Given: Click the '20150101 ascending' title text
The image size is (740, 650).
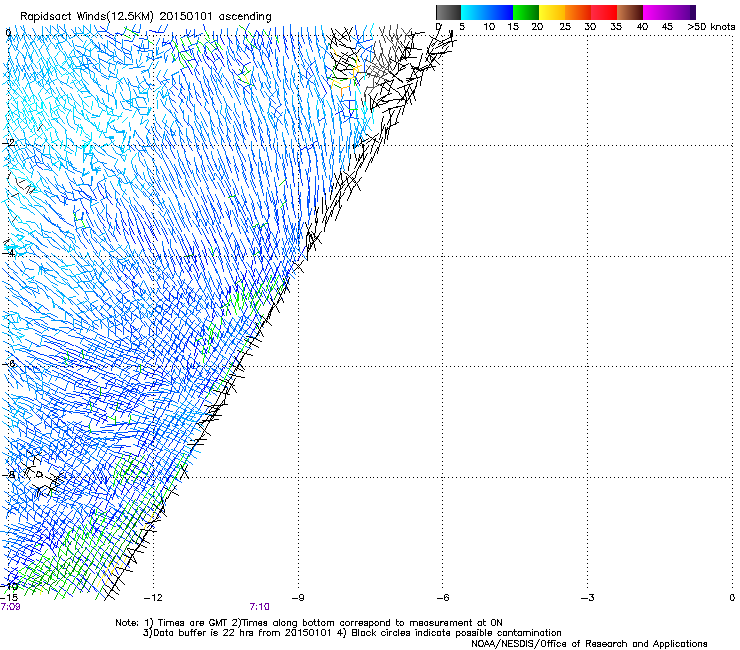Looking at the screenshot, I should (x=215, y=17).
